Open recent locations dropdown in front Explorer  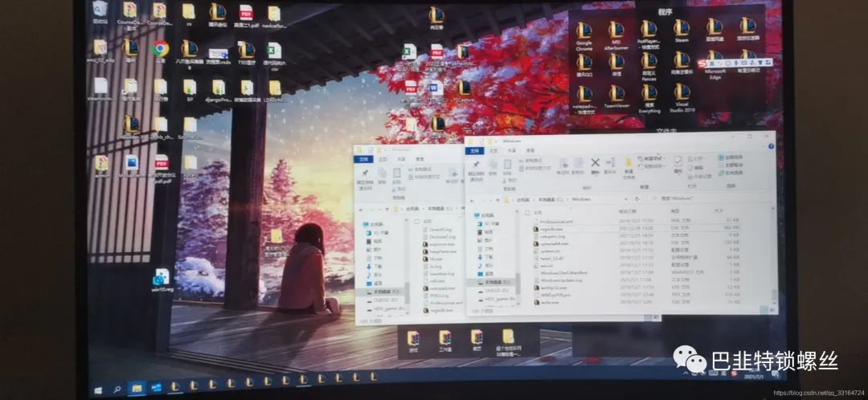(492, 199)
